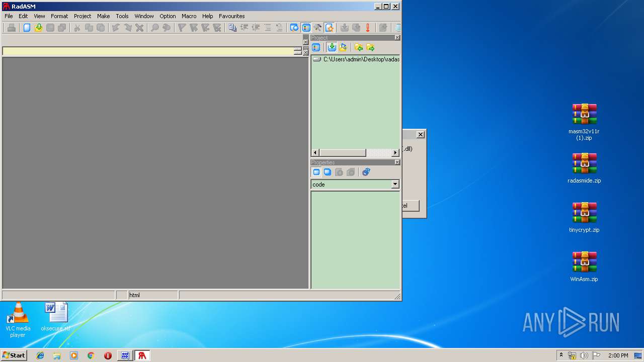This screenshot has height=362, width=644.
Task: Click right arrow of Project horizontal scrollbar
Action: [395, 152]
